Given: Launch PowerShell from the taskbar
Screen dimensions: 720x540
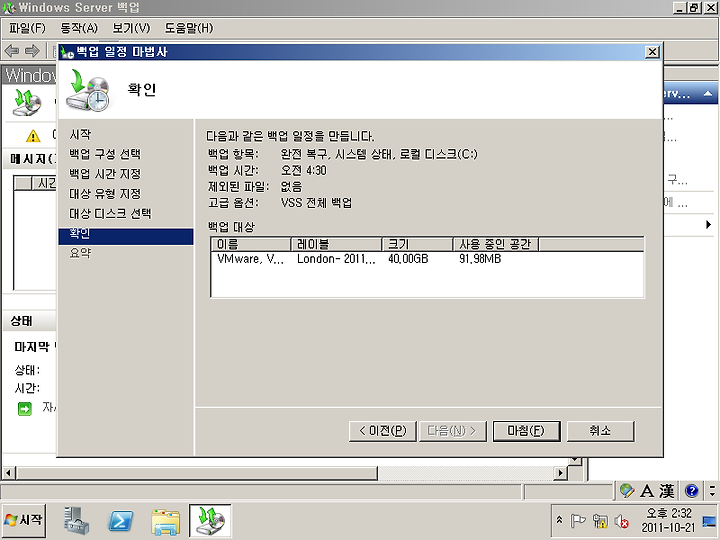Looking at the screenshot, I should (x=121, y=521).
